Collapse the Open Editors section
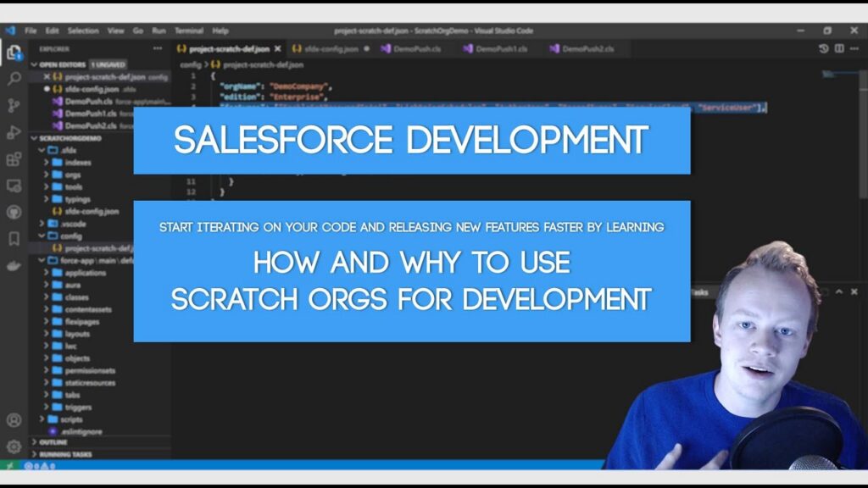Viewport: 868px width, 488px height. 34,64
